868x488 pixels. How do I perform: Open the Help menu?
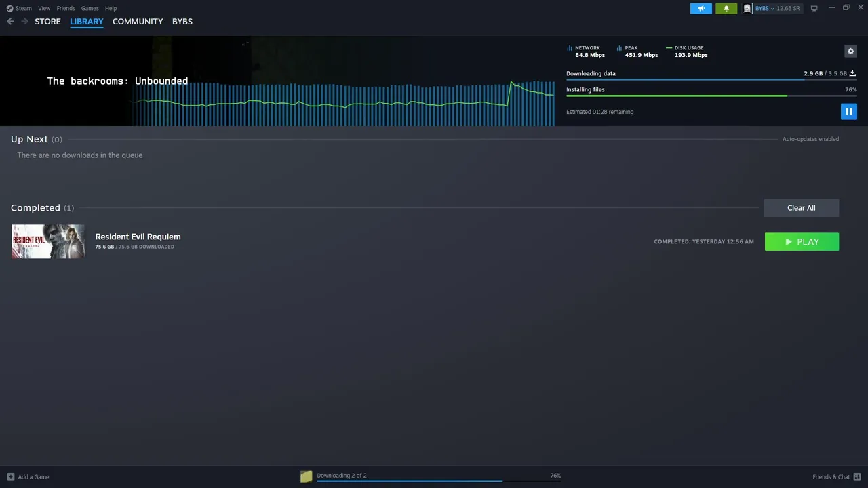tap(111, 8)
